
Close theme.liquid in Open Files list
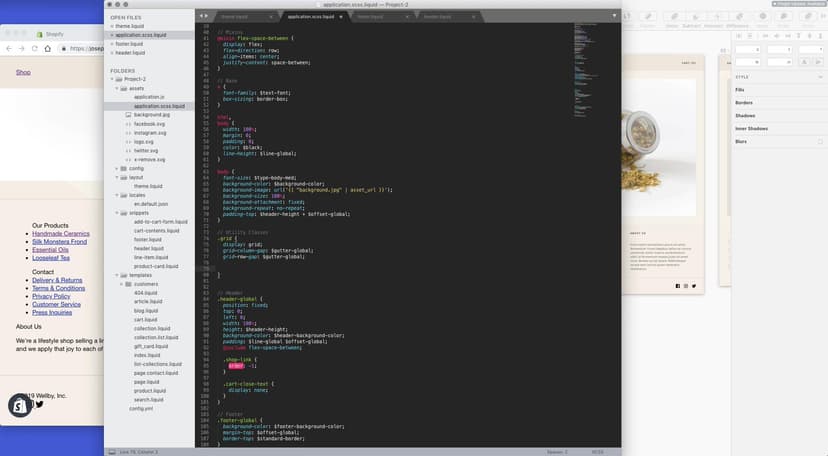coord(111,26)
